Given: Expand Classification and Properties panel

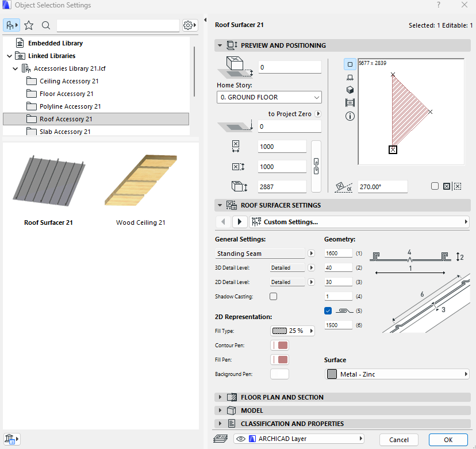Looking at the screenshot, I should click(220, 424).
